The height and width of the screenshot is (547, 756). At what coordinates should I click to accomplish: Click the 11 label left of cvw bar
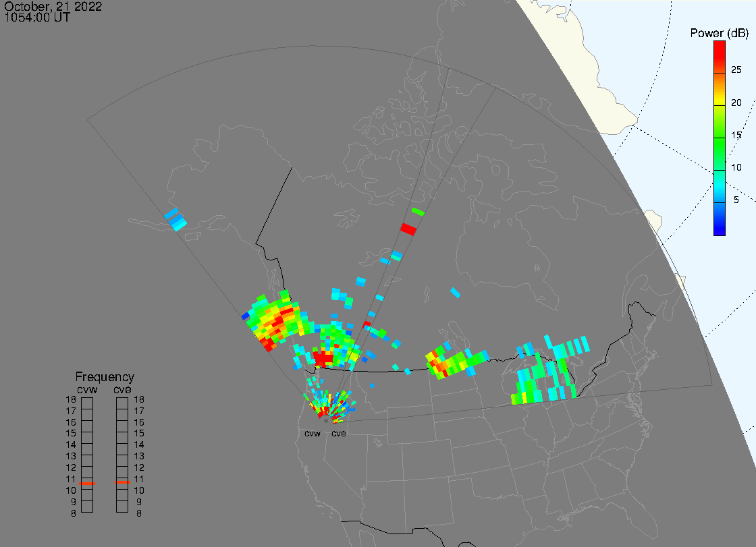click(x=71, y=479)
